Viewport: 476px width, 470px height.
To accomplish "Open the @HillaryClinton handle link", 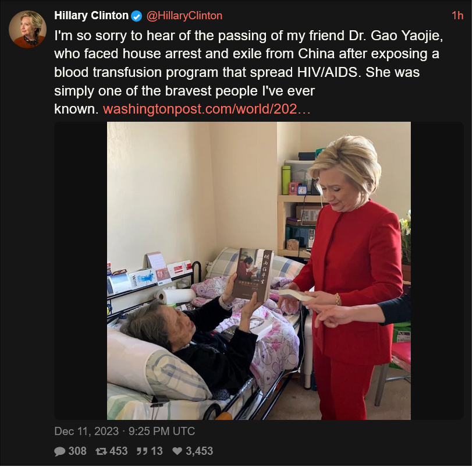I will (x=184, y=16).
